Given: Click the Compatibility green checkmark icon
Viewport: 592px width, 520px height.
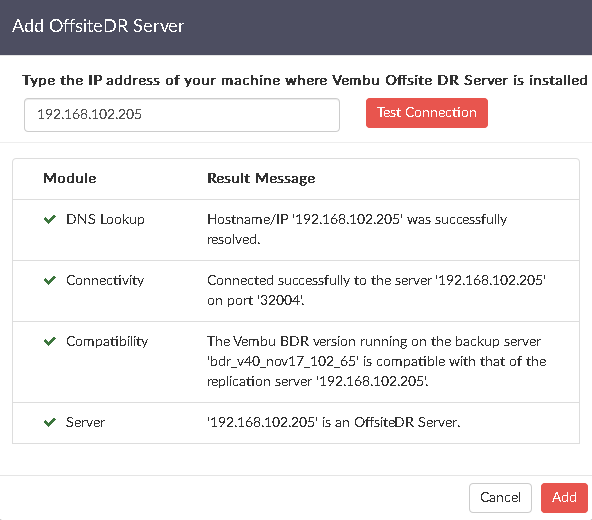Looking at the screenshot, I should 50,342.
